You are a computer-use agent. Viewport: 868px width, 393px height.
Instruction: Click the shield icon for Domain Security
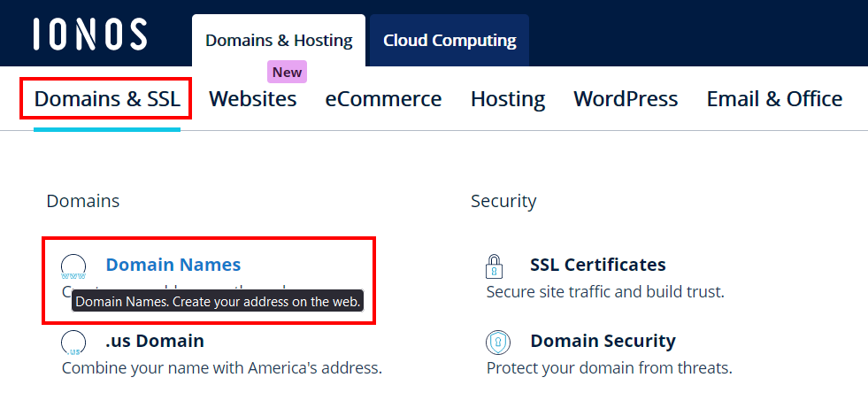pyautogui.click(x=498, y=342)
